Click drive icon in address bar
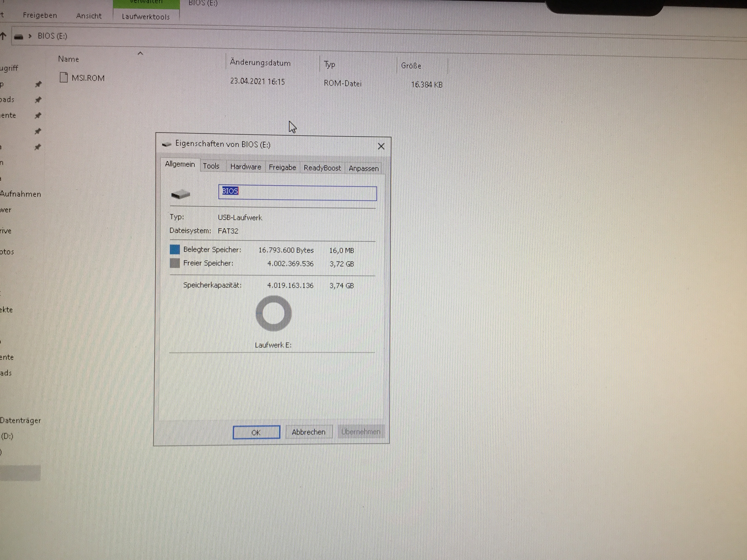The height and width of the screenshot is (560, 747). (19, 36)
